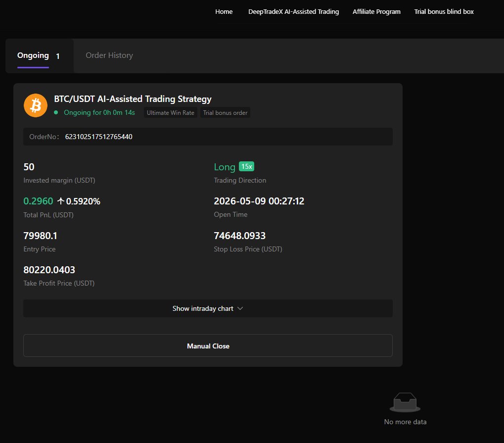
Task: Click 'Stop Loss Price (USDT)' label
Action: (x=248, y=249)
